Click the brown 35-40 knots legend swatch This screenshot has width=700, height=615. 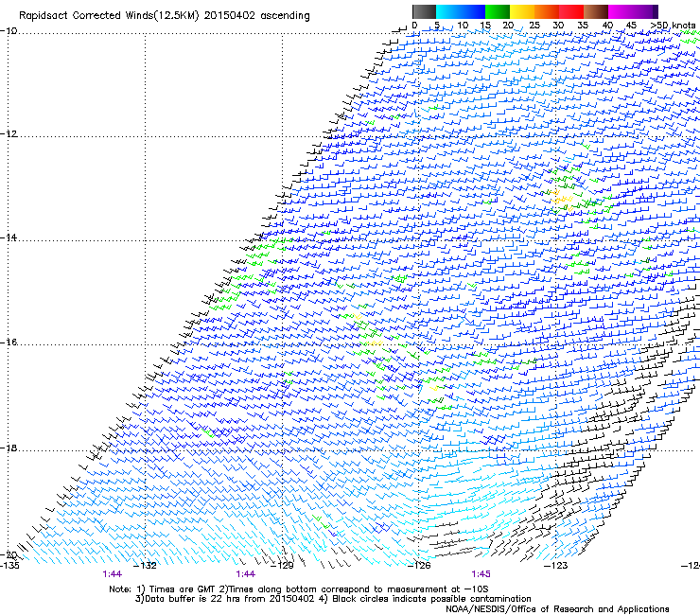[x=596, y=11]
